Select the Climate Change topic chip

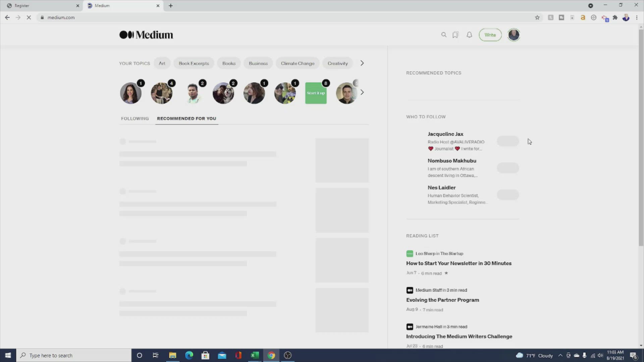click(x=298, y=63)
